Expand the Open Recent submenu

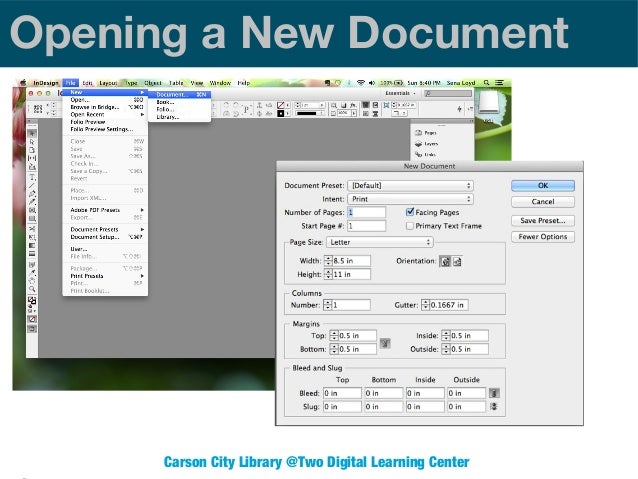(106, 114)
